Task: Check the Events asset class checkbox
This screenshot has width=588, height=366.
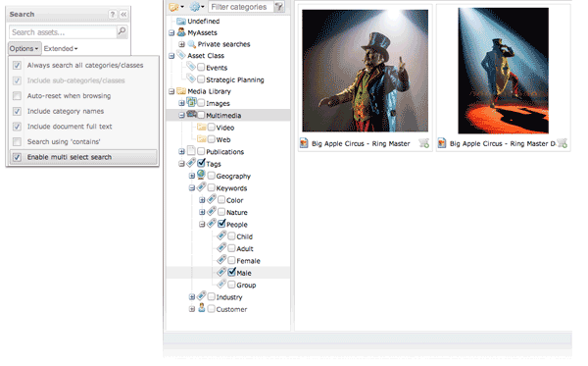Action: tap(201, 67)
